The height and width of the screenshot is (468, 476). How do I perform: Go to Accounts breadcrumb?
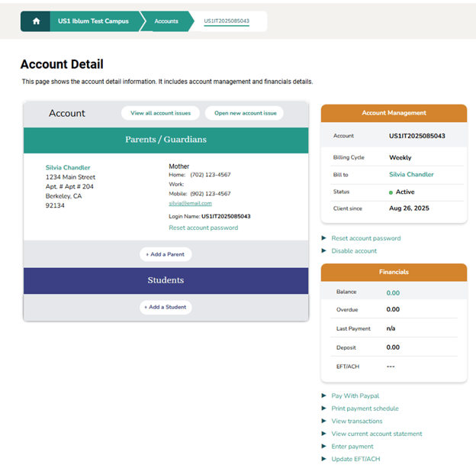coord(166,21)
